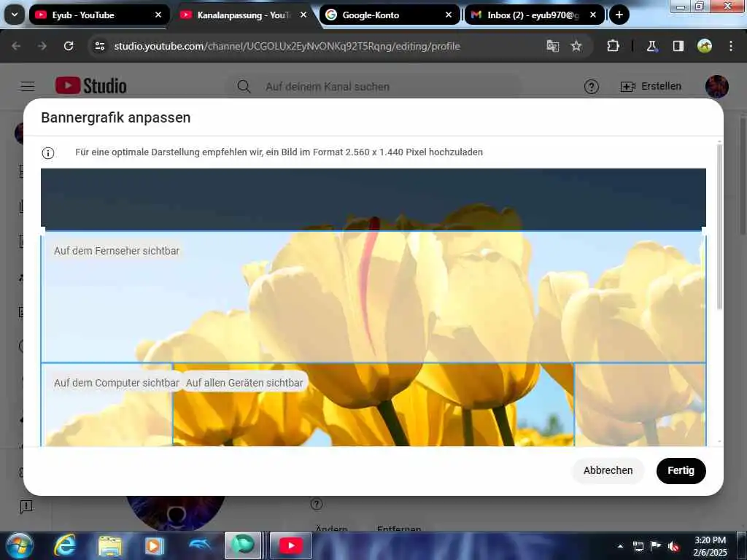Click the translate page icon

(553, 46)
